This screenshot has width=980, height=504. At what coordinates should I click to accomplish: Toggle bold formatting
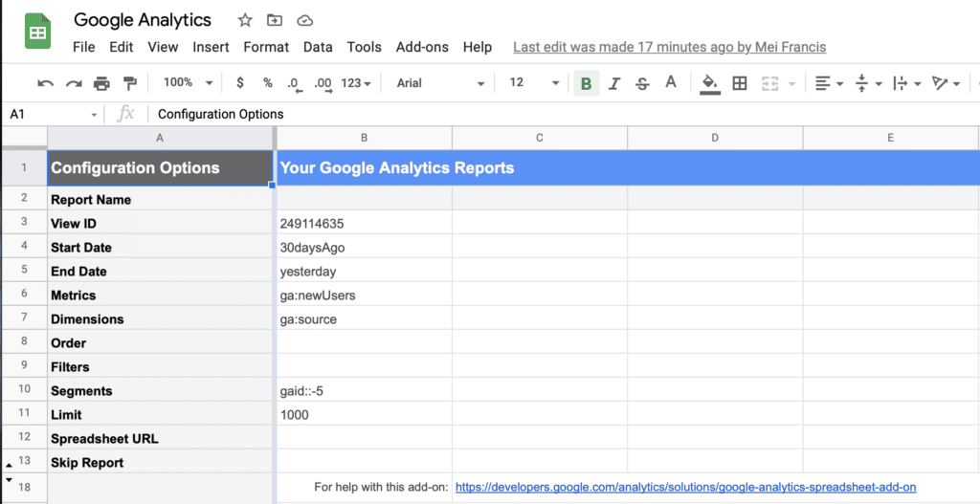[587, 83]
